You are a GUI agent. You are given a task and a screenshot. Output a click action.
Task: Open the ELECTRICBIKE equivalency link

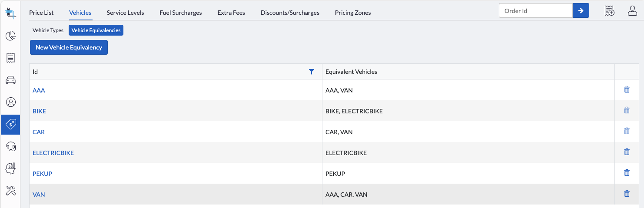tap(53, 153)
